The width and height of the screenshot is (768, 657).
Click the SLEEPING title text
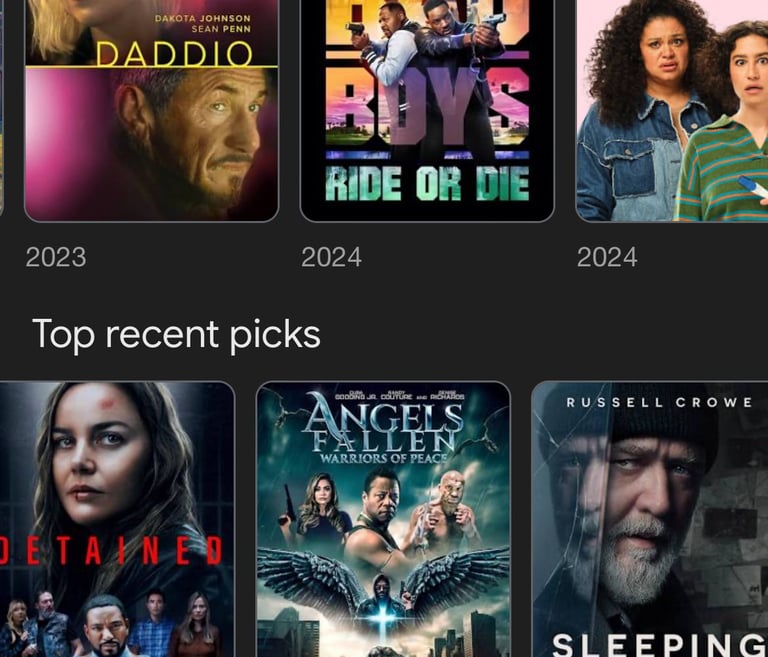660,645
